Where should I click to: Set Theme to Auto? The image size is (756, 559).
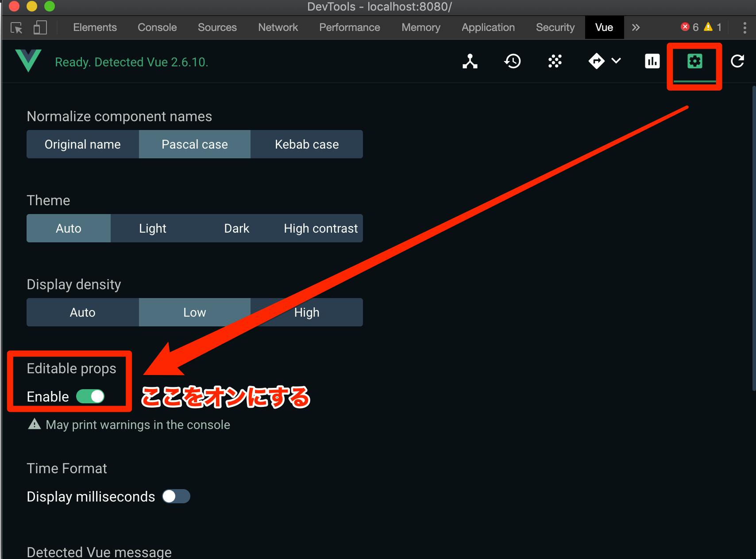[x=69, y=228]
